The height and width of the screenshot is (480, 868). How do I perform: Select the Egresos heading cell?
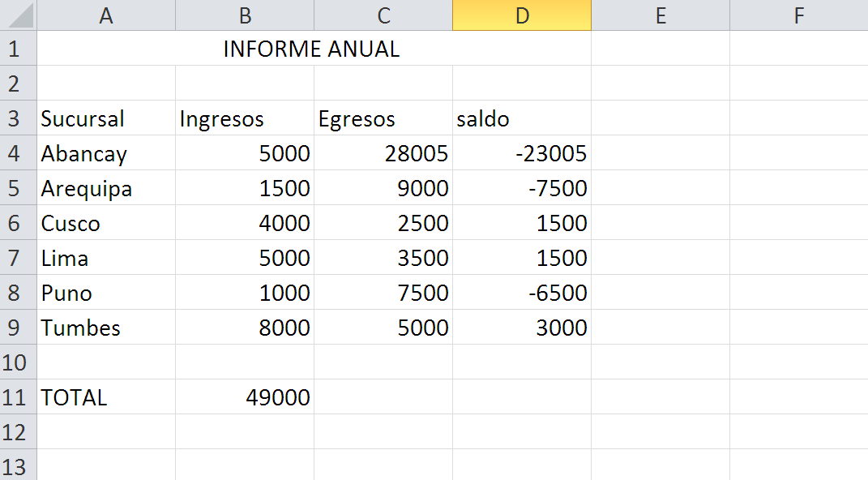pos(383,119)
